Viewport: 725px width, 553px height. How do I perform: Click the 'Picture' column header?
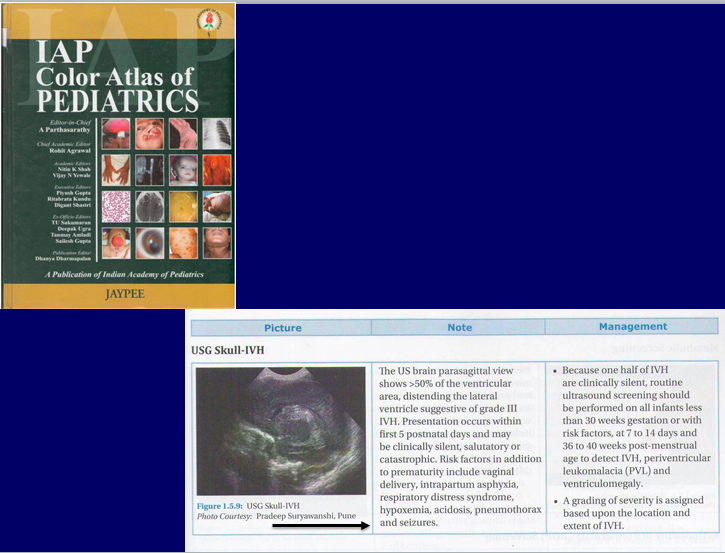tap(283, 328)
